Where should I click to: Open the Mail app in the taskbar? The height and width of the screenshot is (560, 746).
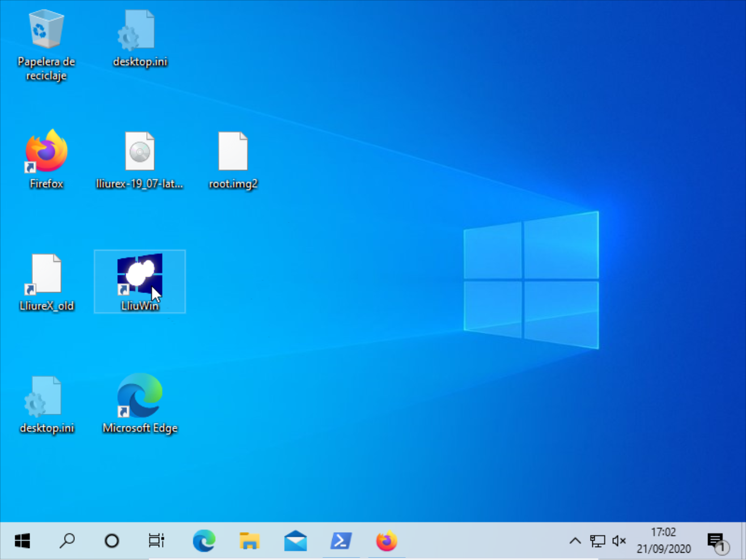pos(295,541)
